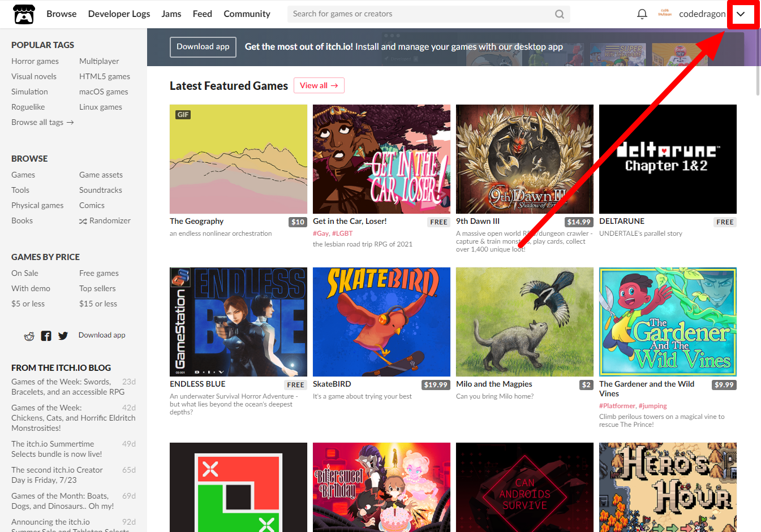Click View all featured games

tap(319, 85)
